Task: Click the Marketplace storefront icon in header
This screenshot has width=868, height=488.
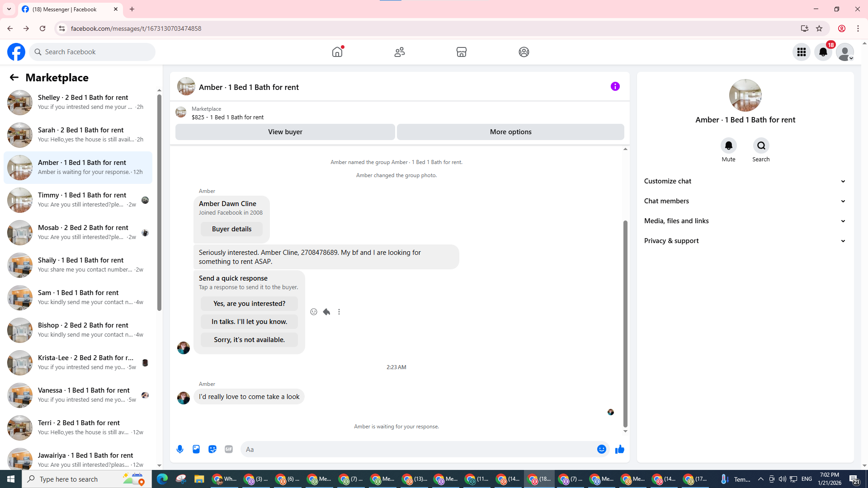Action: (x=461, y=52)
